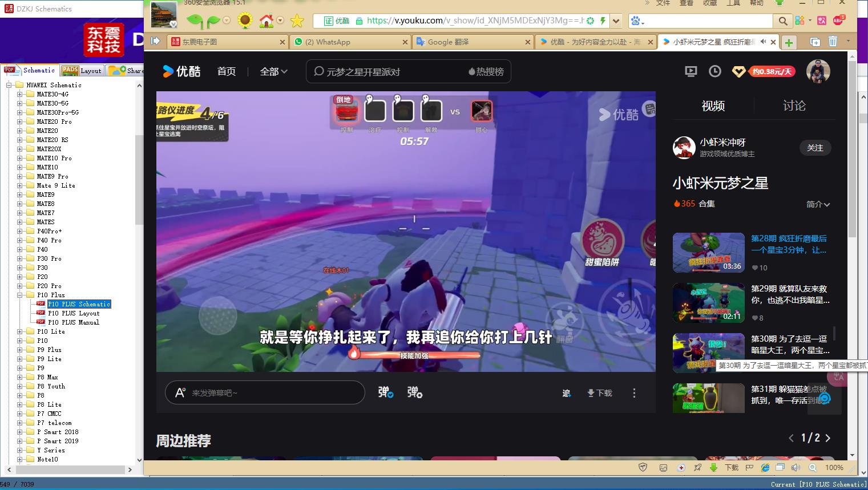Viewport: 868px width, 490px height.
Task: Click the security shield icon in status bar
Action: 643,467
